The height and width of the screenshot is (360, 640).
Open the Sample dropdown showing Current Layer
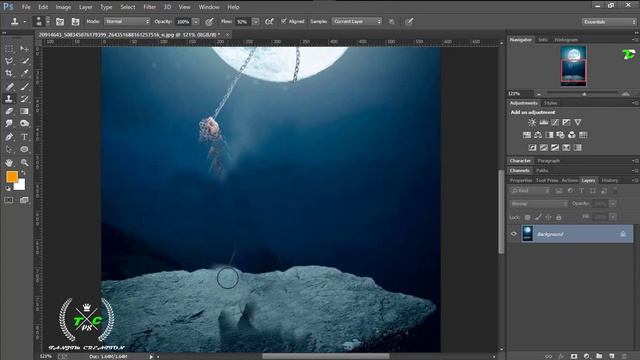[357, 21]
